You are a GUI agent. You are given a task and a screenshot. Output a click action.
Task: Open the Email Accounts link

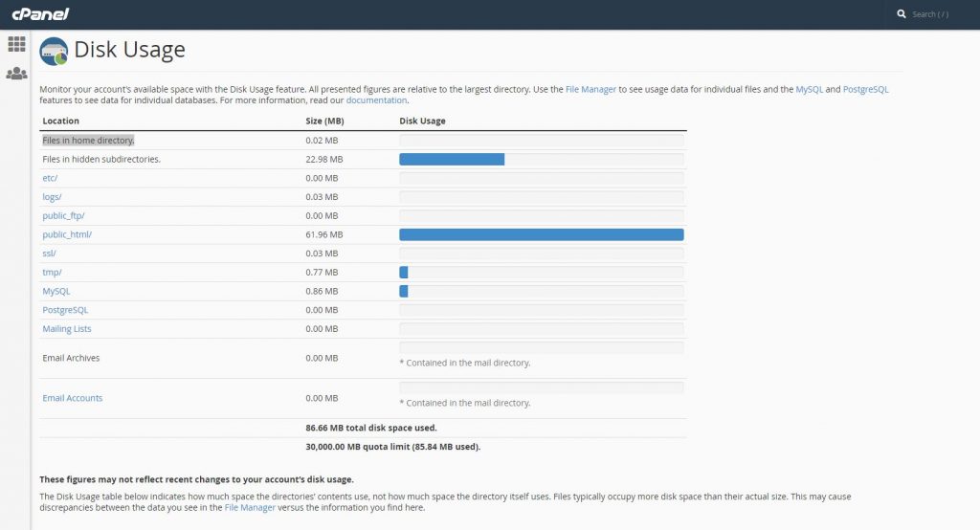pos(72,398)
